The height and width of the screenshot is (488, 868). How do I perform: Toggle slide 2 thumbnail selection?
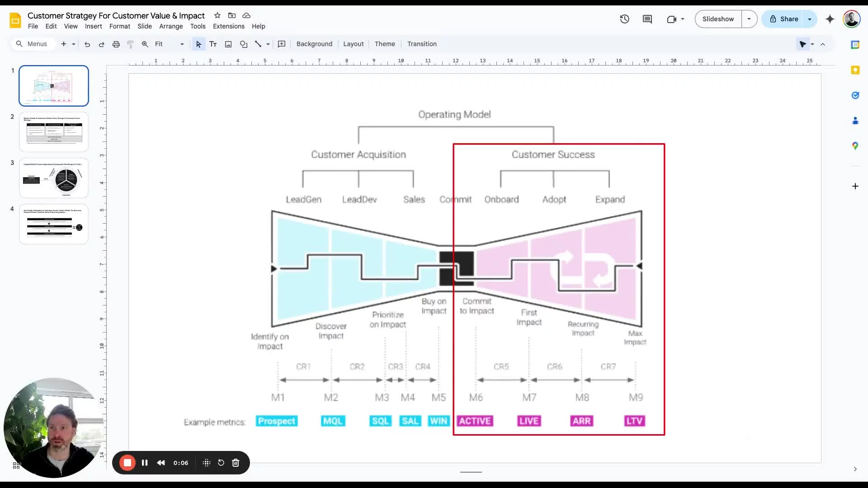(x=54, y=131)
